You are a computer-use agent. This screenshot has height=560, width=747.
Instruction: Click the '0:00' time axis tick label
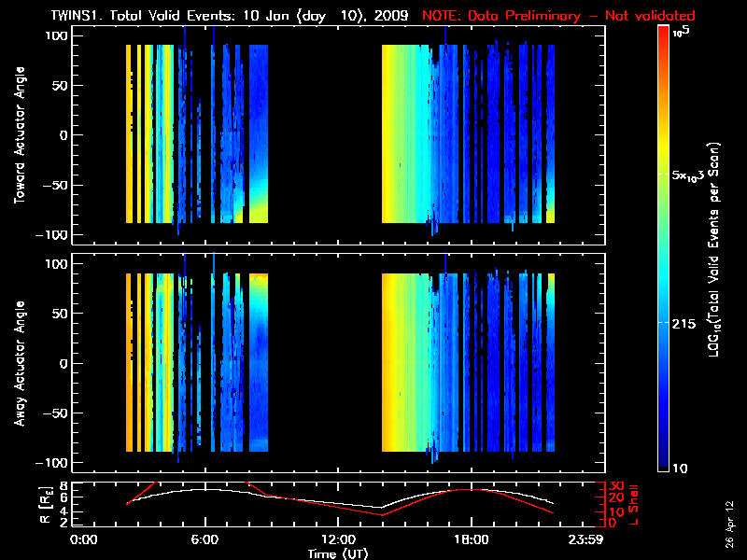pyautogui.click(x=84, y=540)
